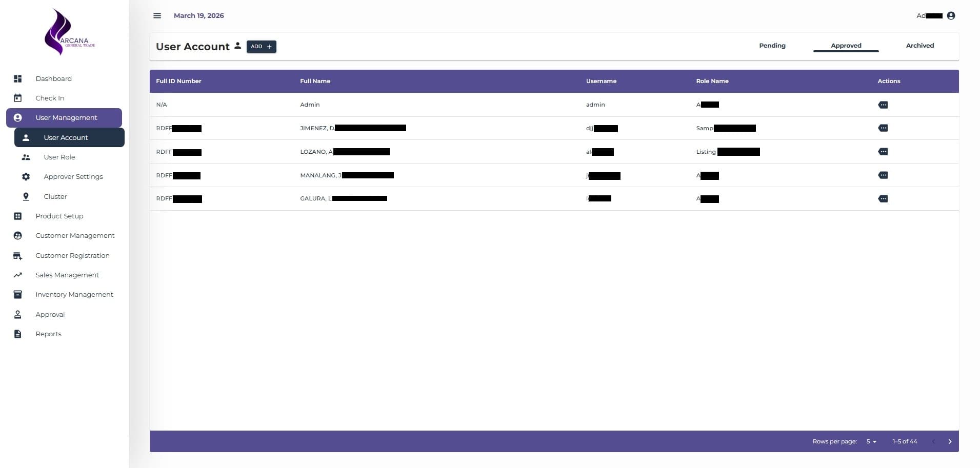Select the Check In calendar icon
The image size is (980, 468).
18,97
